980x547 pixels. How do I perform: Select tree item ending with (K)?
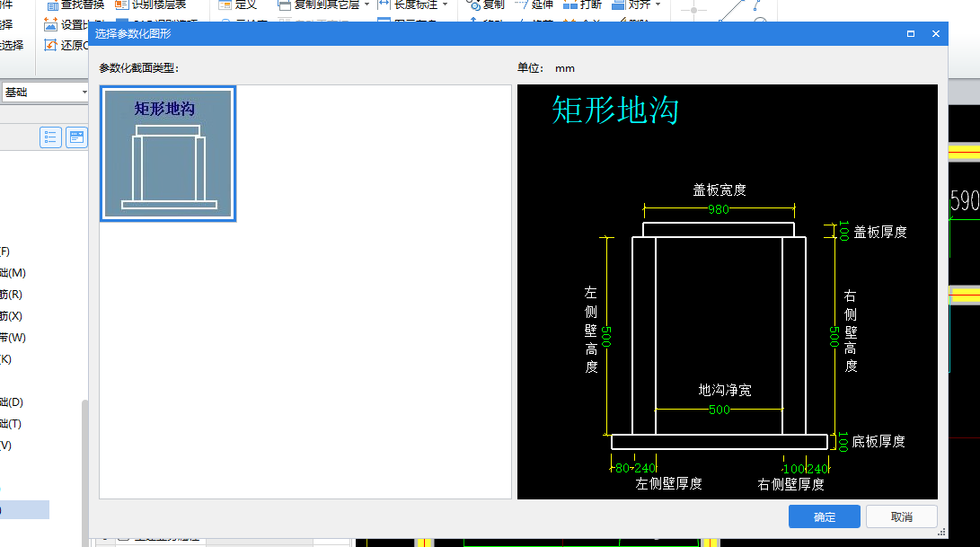[x=5, y=359]
